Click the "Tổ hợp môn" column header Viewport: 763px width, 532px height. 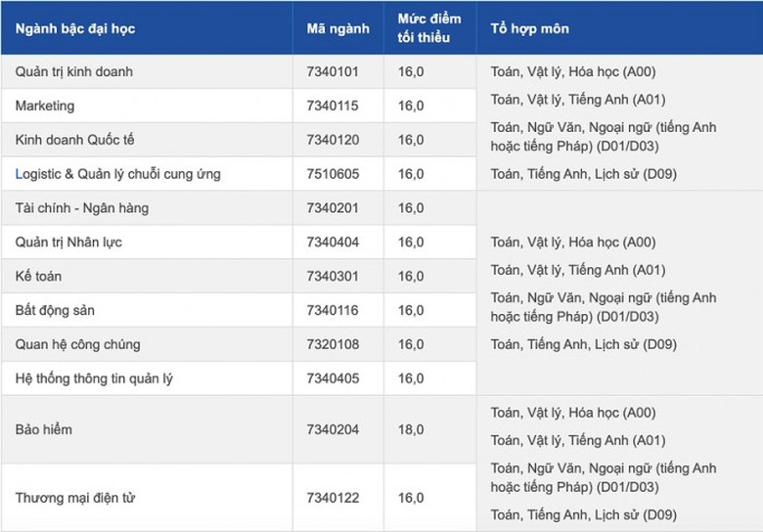pyautogui.click(x=529, y=28)
